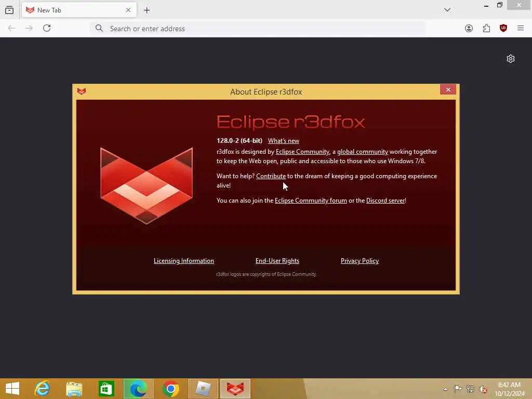
Task: Open new tab page settings gear
Action: click(511, 59)
